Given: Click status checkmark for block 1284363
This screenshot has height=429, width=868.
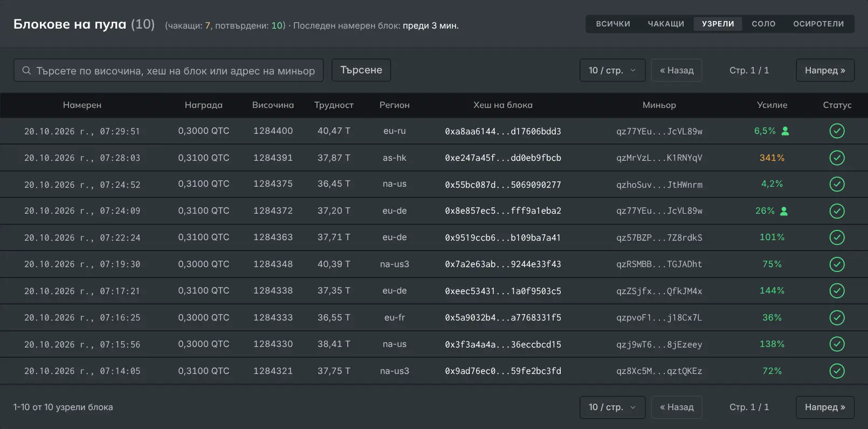Looking at the screenshot, I should 837,237.
